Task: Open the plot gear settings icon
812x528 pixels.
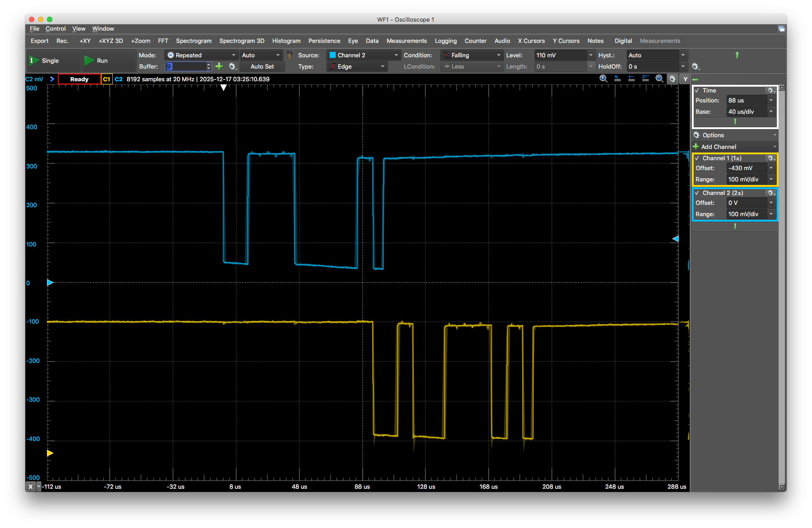Action: (x=672, y=79)
